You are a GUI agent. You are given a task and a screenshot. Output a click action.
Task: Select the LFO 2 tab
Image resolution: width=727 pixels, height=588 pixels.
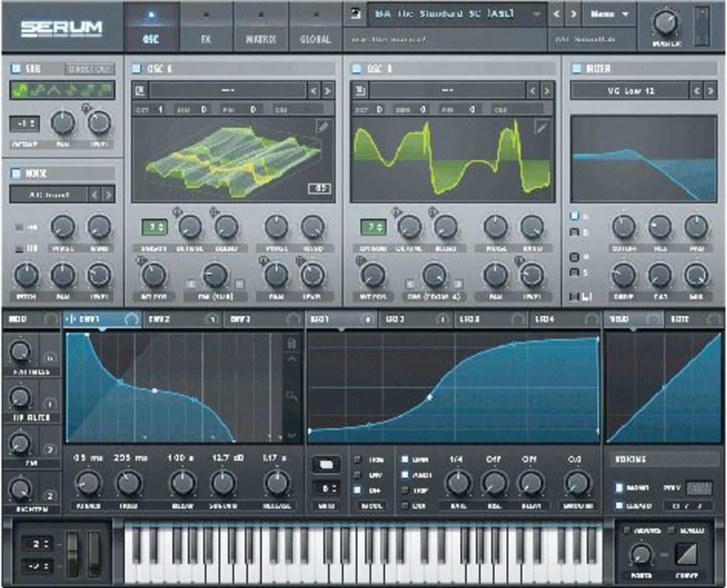[416, 319]
